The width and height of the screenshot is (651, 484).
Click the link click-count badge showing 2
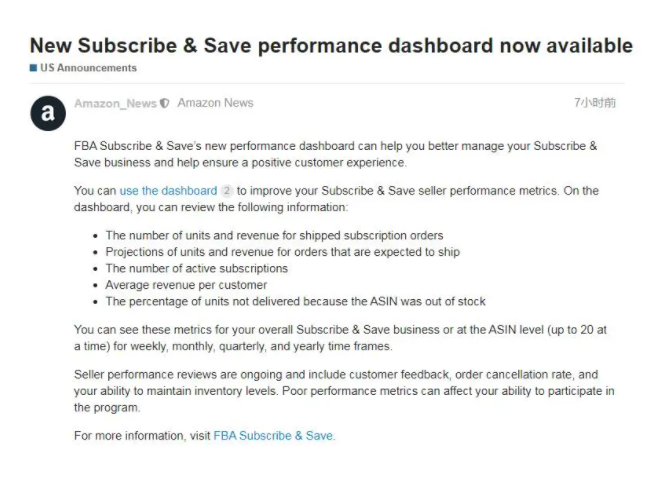tap(226, 191)
